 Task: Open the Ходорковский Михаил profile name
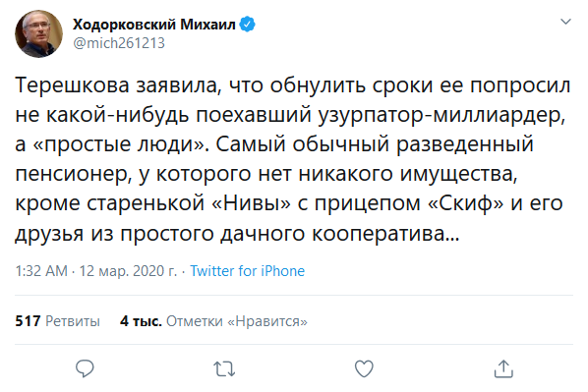154,25
